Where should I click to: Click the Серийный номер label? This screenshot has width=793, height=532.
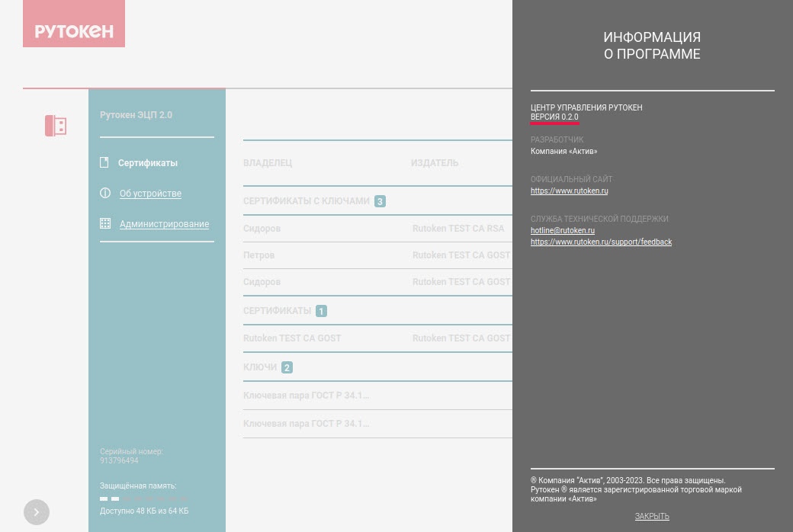(131, 451)
